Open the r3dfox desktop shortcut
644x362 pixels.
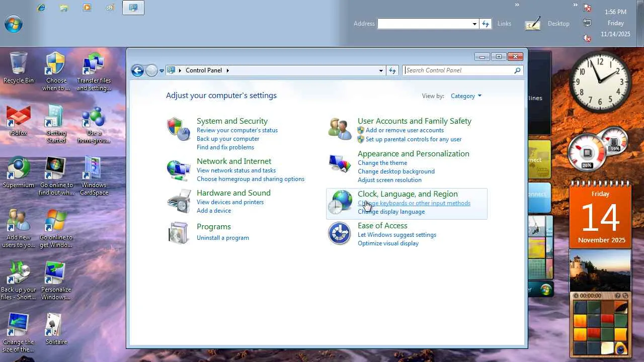click(19, 120)
